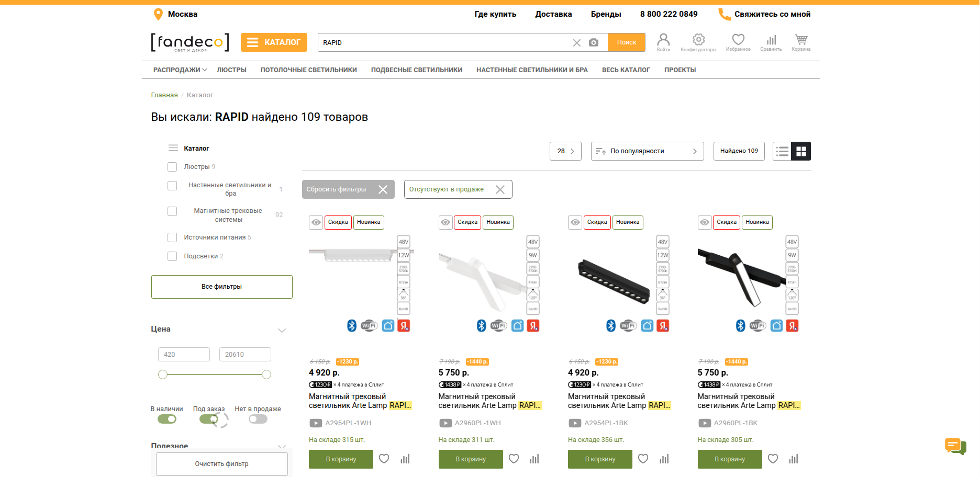Play video for A2954PL-1BK product

point(575,423)
